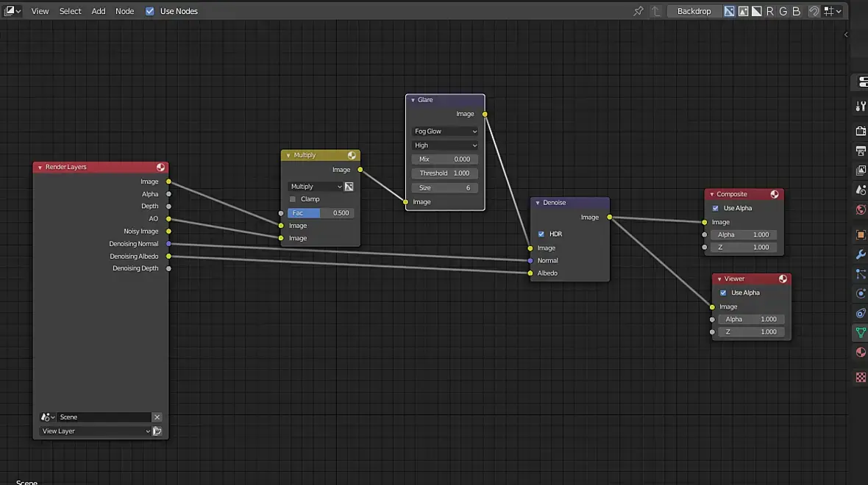The width and height of the screenshot is (868, 485).
Task: Enable Clamp on the Multiply node
Action: tap(292, 199)
